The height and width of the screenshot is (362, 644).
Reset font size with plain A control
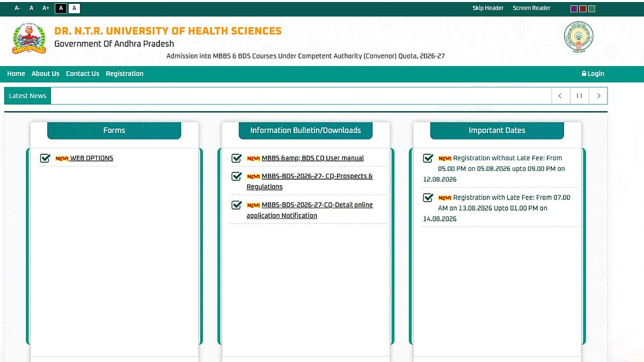tap(31, 8)
